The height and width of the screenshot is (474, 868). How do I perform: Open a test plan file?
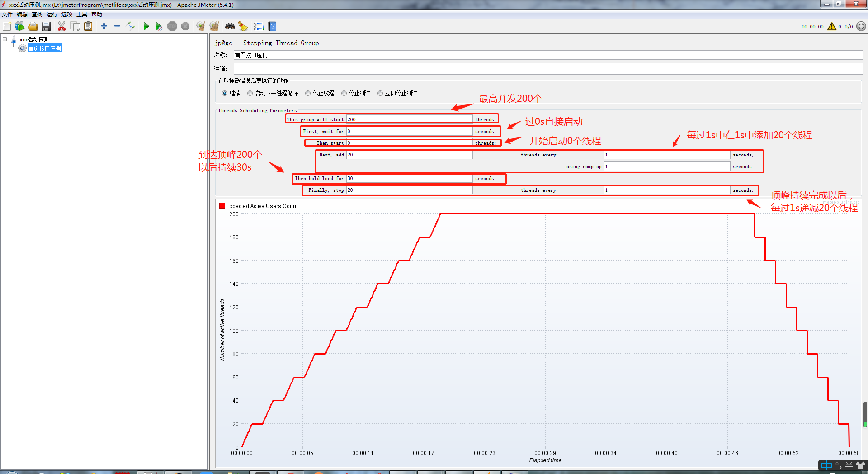click(x=33, y=26)
